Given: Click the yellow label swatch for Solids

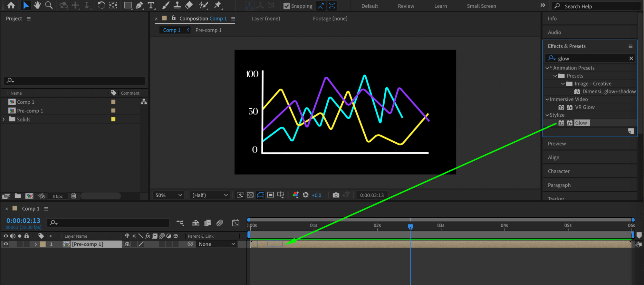Looking at the screenshot, I should 113,119.
